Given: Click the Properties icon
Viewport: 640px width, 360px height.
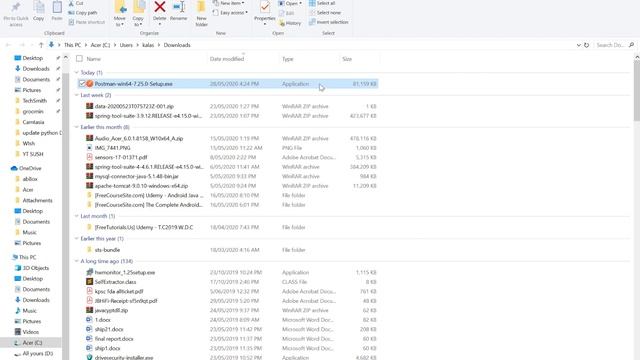Looking at the screenshot, I should click(x=265, y=7).
